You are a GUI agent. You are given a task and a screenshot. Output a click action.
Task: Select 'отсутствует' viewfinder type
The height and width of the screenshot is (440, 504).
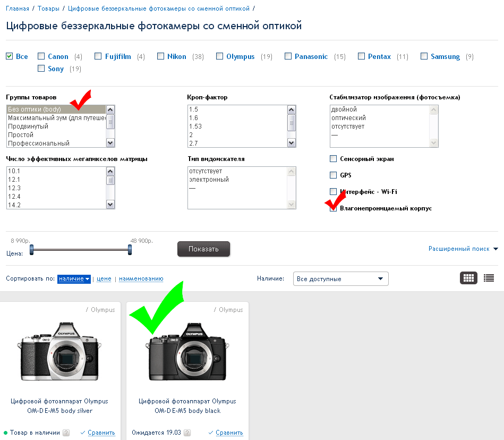pos(237,171)
